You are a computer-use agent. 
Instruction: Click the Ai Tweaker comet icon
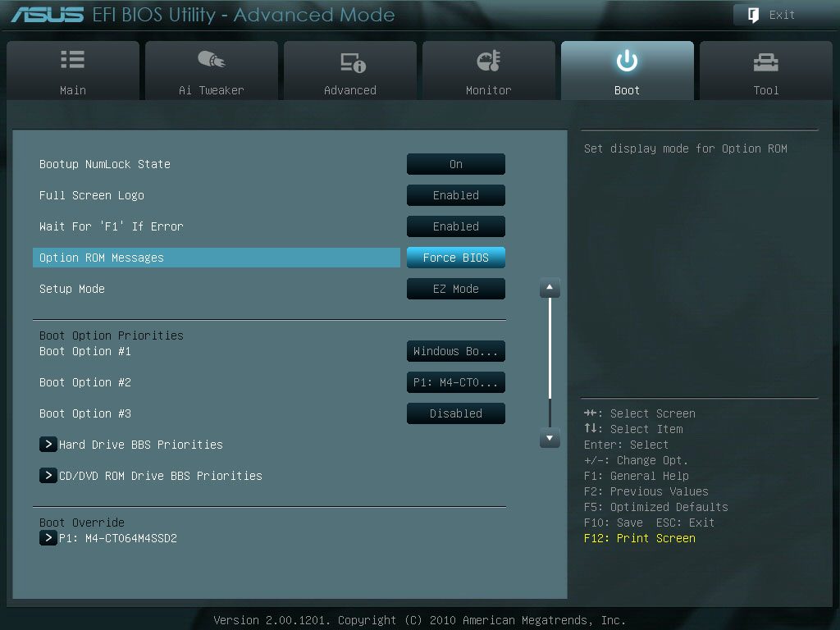point(212,59)
